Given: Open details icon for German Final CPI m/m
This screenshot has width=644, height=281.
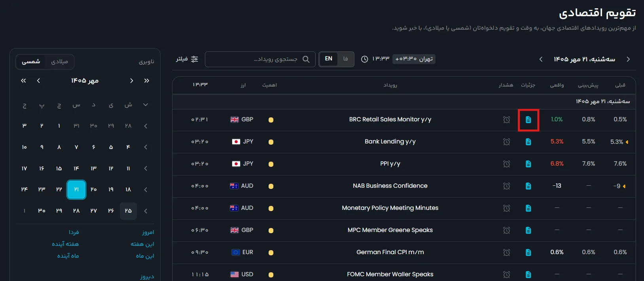Looking at the screenshot, I should [528, 253].
